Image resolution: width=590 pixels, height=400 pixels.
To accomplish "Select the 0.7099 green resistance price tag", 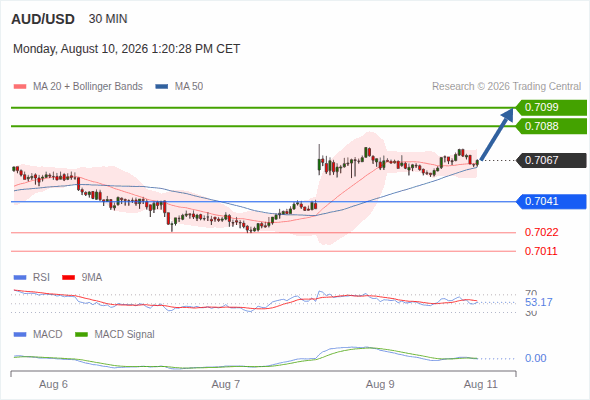I will tap(551, 108).
